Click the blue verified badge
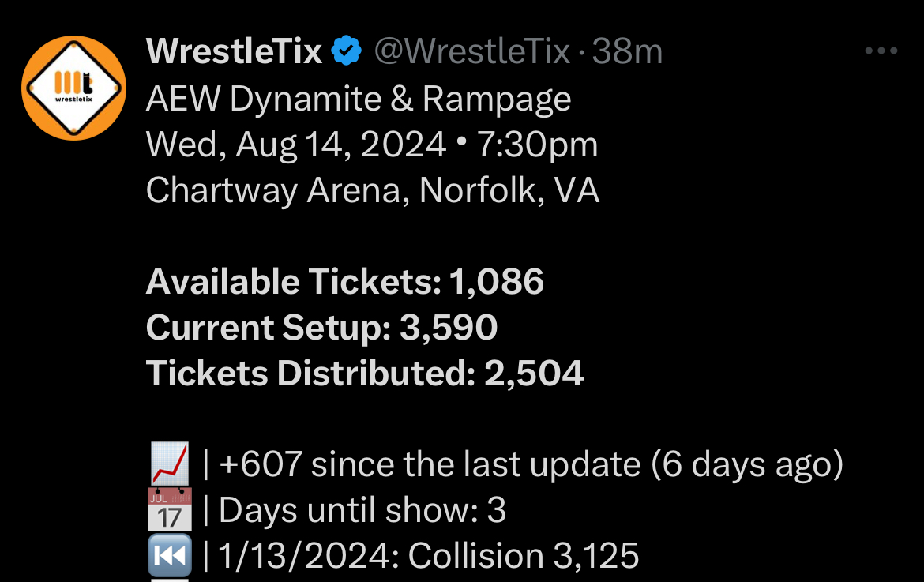Image resolution: width=924 pixels, height=582 pixels. [x=346, y=52]
